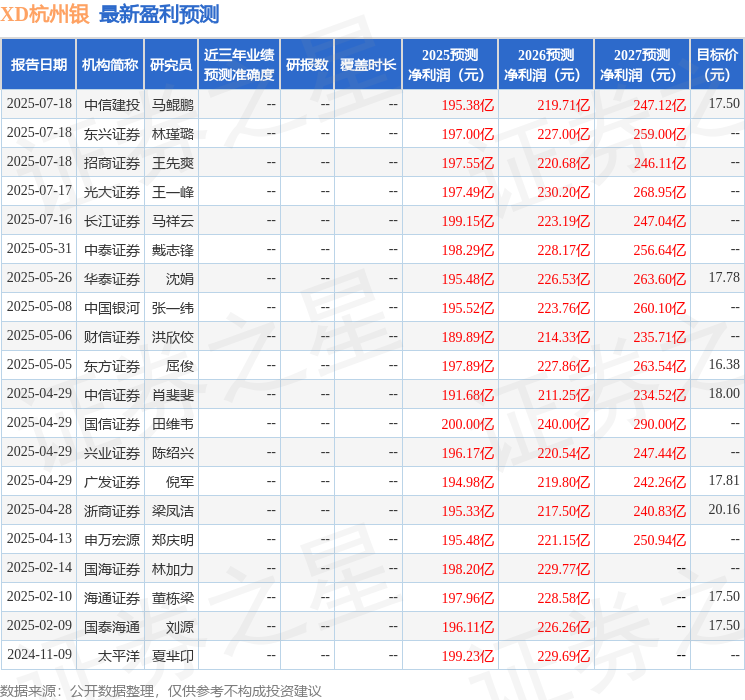
Task: Click analyst name 马鲲鹏
Action: pos(173,105)
